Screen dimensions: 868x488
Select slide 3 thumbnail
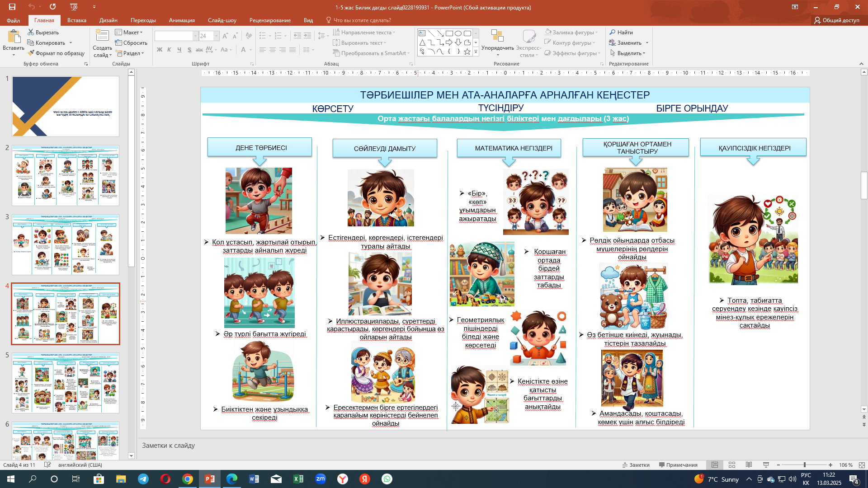[66, 244]
